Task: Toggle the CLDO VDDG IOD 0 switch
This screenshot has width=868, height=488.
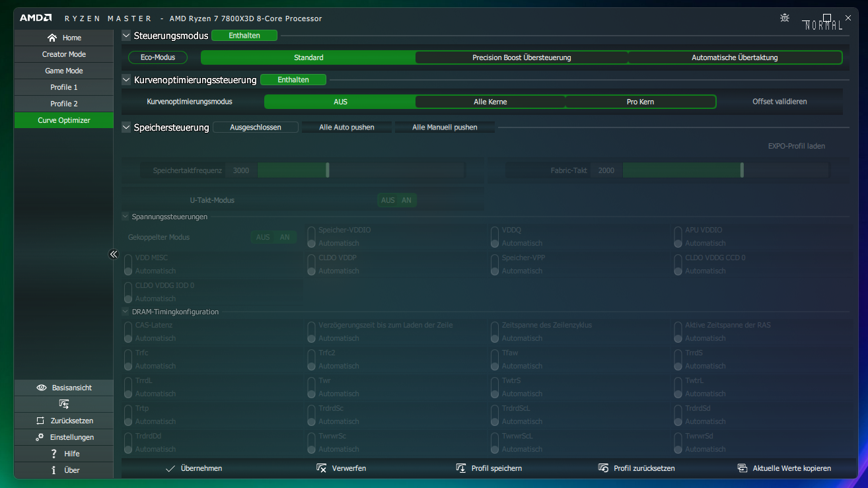Action: [x=128, y=292]
